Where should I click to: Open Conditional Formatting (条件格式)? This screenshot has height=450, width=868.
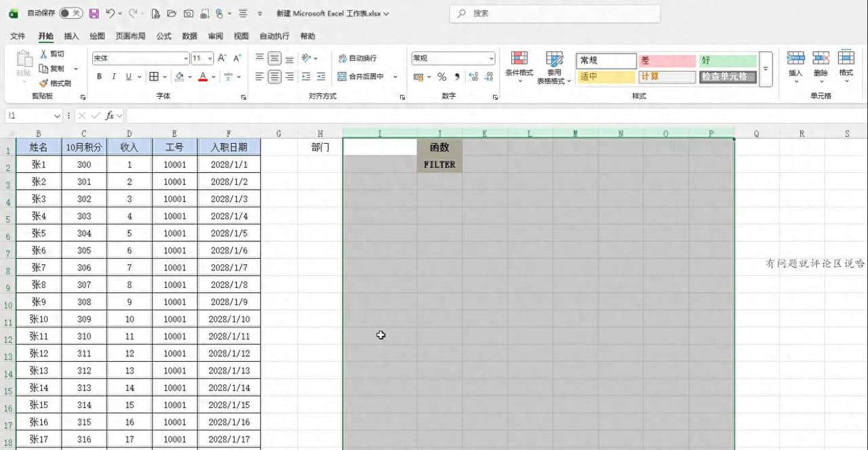519,66
